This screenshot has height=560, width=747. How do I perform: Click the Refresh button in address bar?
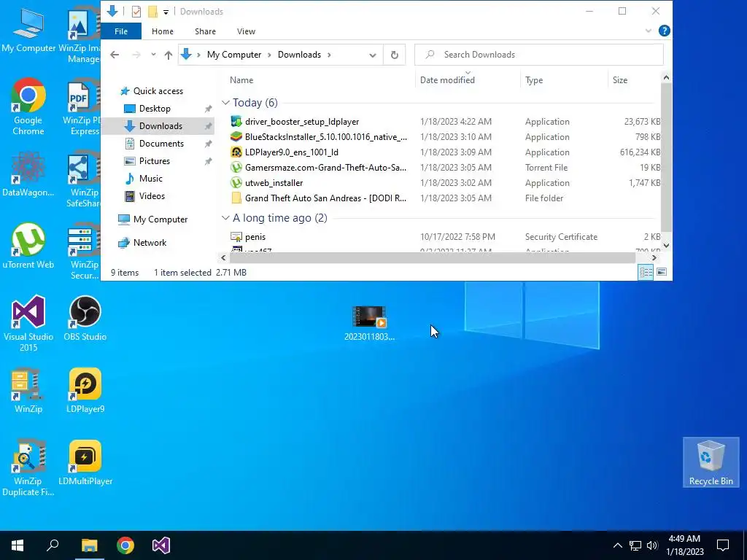(x=395, y=55)
